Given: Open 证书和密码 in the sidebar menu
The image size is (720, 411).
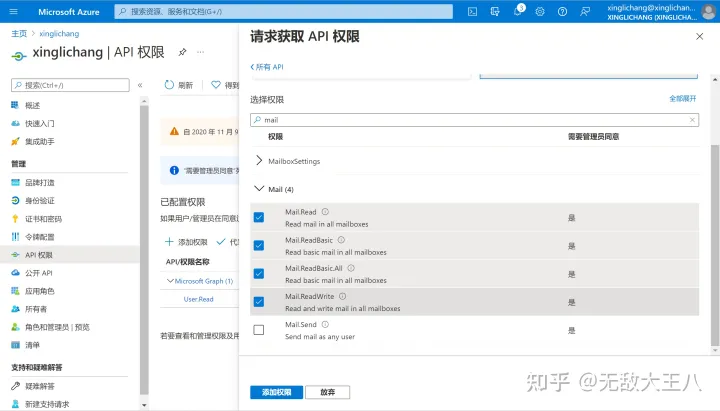Looking at the screenshot, I should point(43,219).
